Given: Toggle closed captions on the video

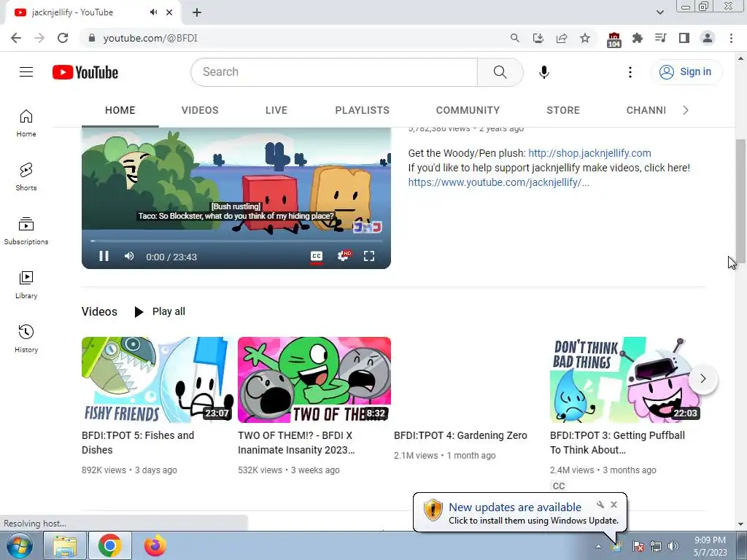Looking at the screenshot, I should pos(317,256).
